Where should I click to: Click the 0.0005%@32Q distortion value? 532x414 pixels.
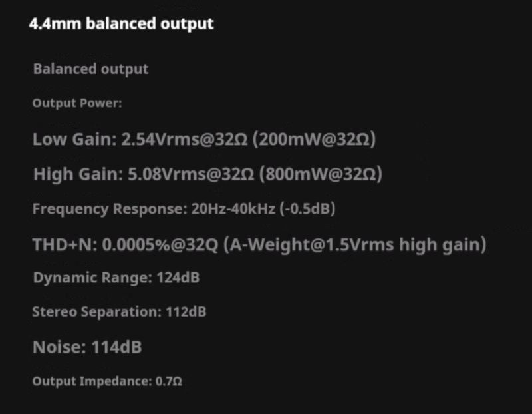pos(160,245)
